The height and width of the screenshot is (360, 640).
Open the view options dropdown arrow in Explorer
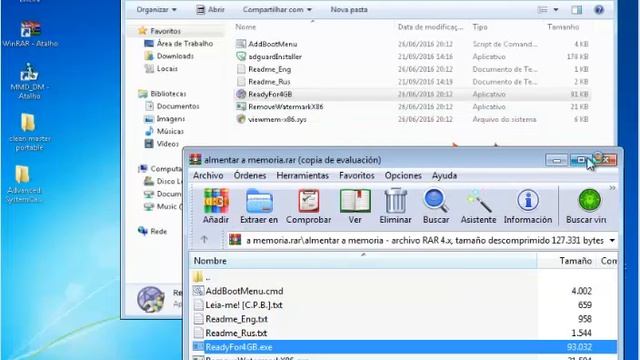[x=556, y=10]
